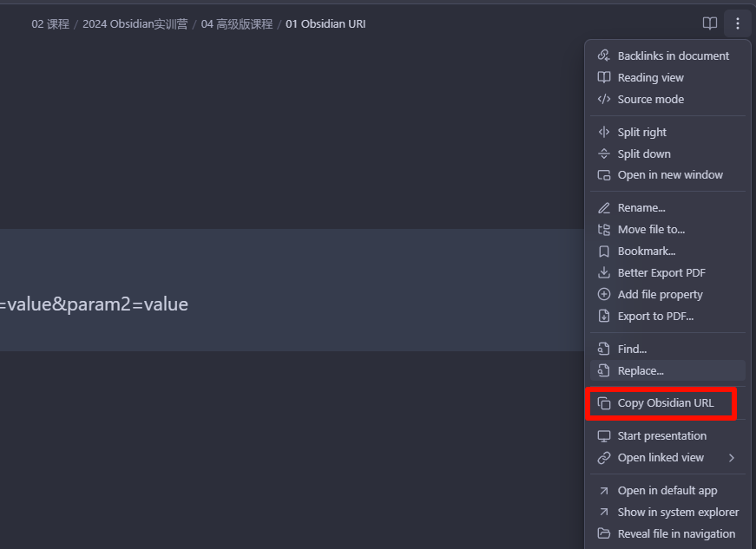Expand the Open linked view submenu arrow
The image size is (756, 549).
point(732,458)
